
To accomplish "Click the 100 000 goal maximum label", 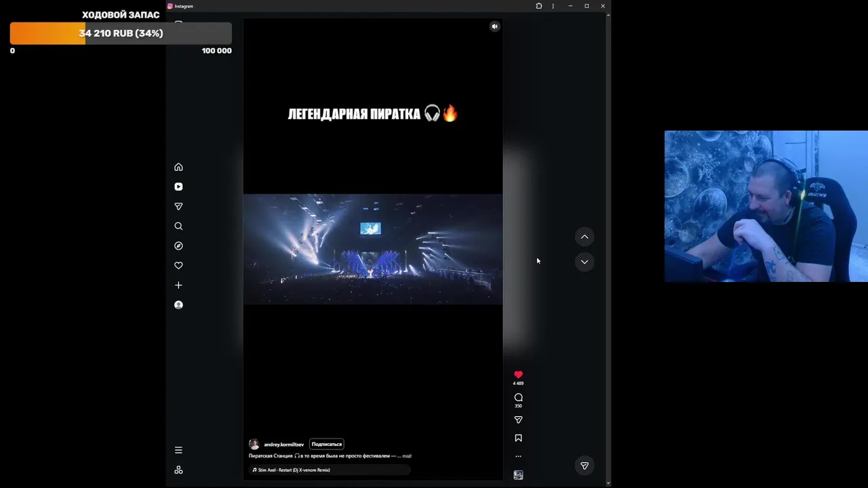I will (x=216, y=51).
